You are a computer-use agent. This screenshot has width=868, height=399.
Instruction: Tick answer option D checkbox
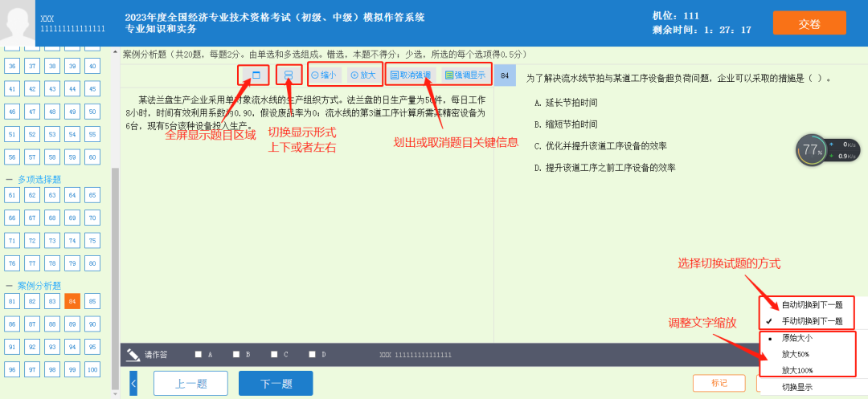[x=312, y=354]
